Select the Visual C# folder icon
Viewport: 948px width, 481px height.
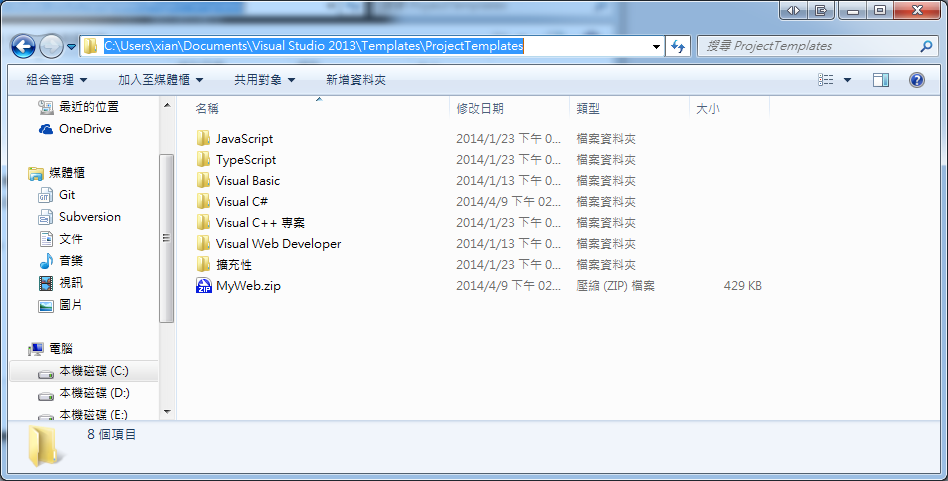tap(203, 201)
